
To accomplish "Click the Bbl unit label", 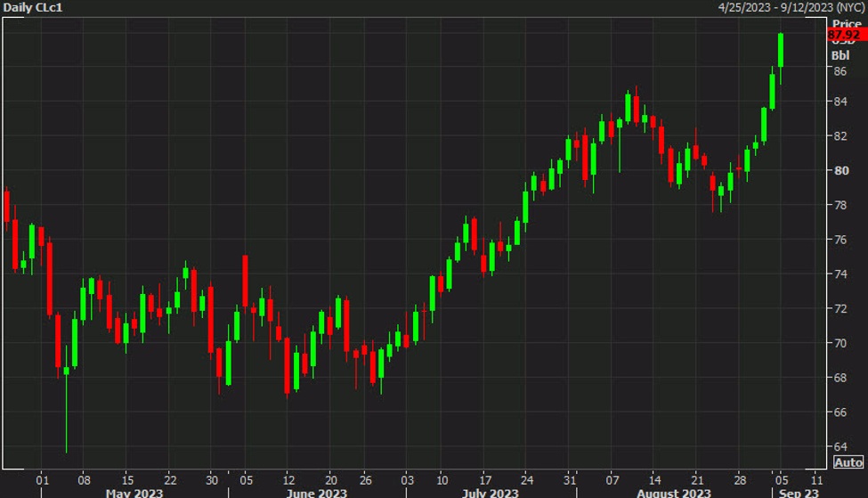I will [x=840, y=54].
